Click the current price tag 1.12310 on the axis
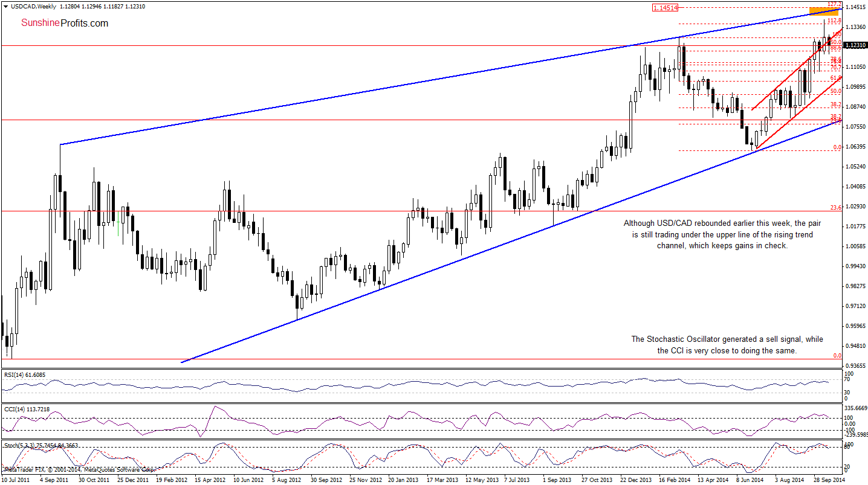 854,45
